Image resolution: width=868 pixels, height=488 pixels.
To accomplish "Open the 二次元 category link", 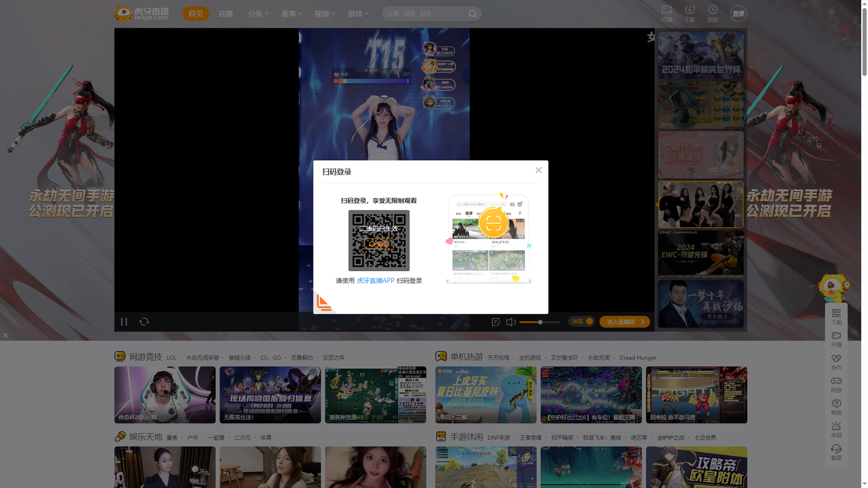I will pyautogui.click(x=242, y=438).
